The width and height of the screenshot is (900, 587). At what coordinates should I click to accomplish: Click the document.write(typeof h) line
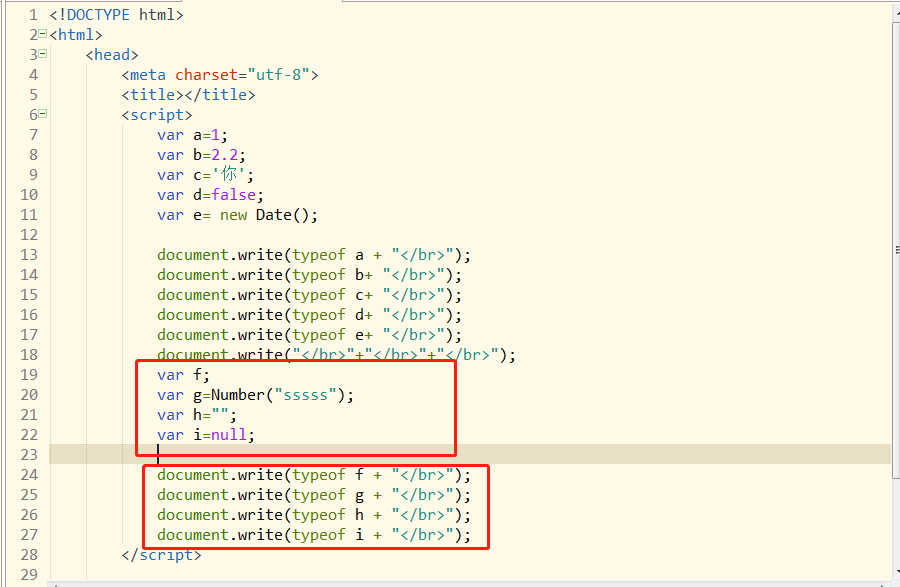(x=314, y=515)
